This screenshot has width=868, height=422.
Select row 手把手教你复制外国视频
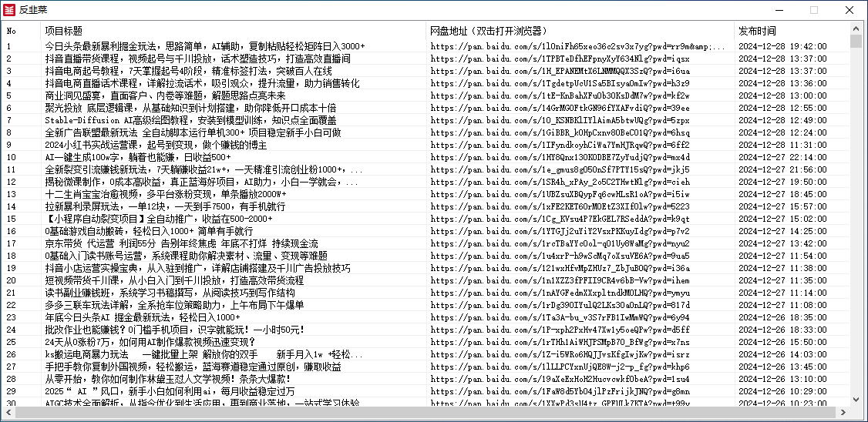pos(426,367)
